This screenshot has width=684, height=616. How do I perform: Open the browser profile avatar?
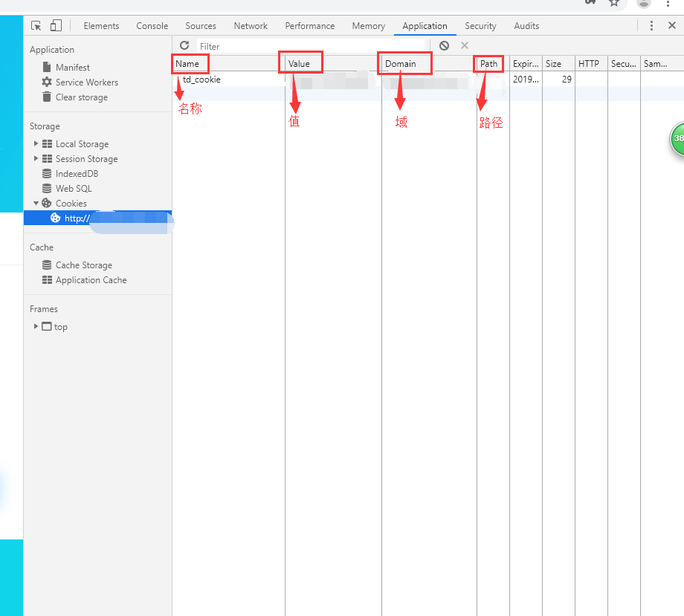643,3
